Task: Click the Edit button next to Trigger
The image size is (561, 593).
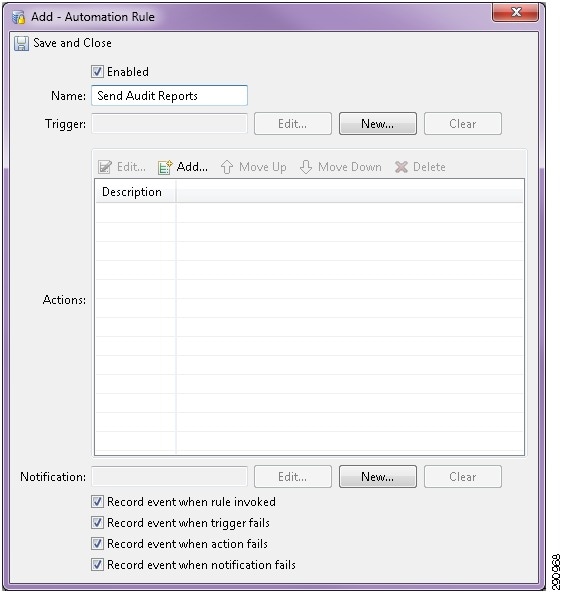Action: [x=292, y=124]
